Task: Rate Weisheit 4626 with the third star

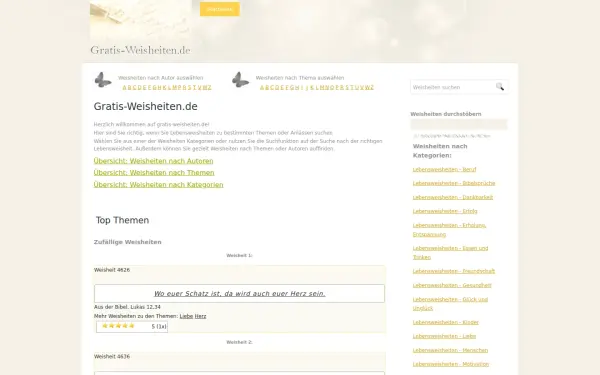Action: point(118,326)
